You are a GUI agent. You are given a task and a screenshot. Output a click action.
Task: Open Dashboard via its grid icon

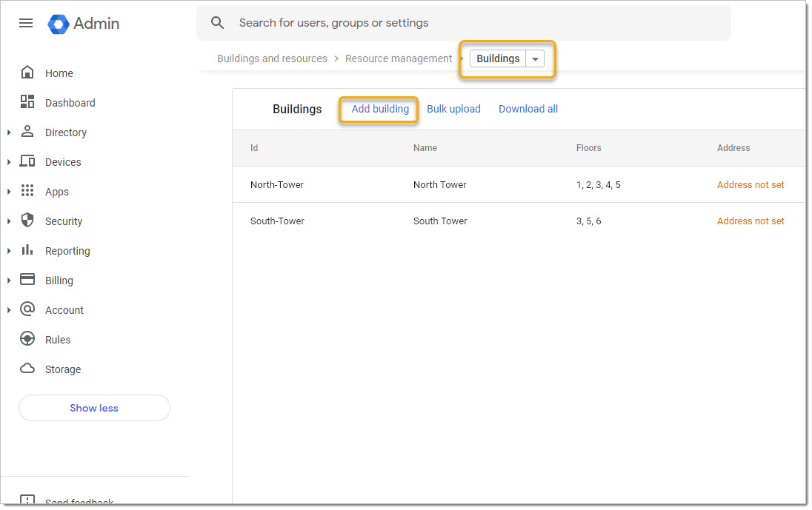pos(27,102)
